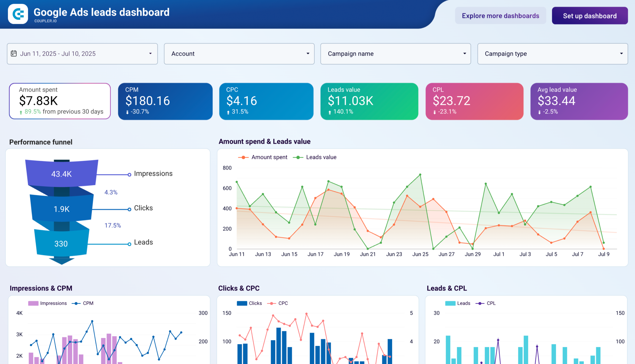This screenshot has height=364, width=635.
Task: Open the Campaign name dropdown
Action: pyautogui.click(x=395, y=54)
